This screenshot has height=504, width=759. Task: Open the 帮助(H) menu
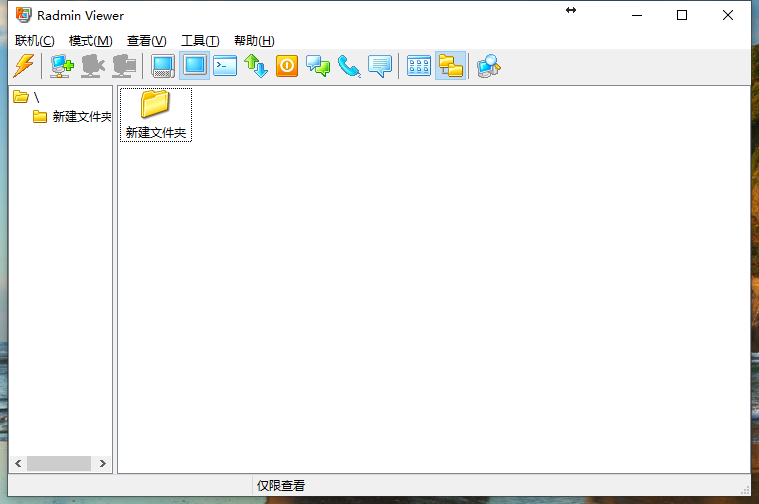pyautogui.click(x=254, y=41)
